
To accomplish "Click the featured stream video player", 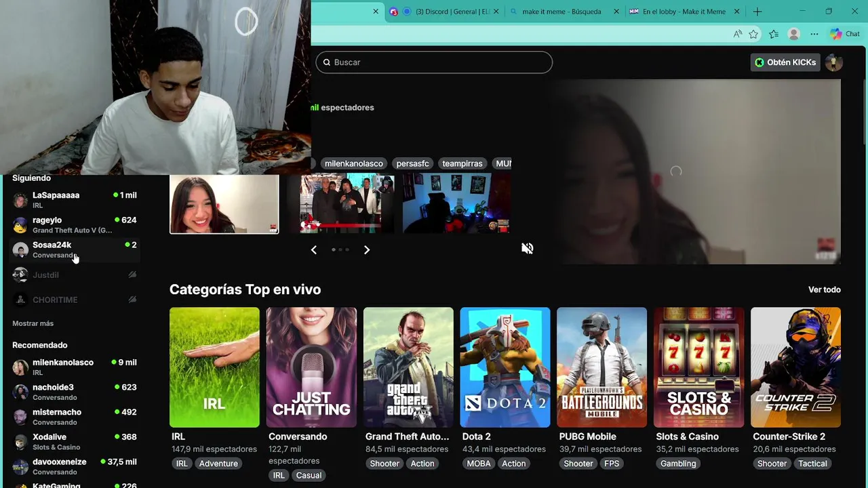I will pyautogui.click(x=695, y=171).
